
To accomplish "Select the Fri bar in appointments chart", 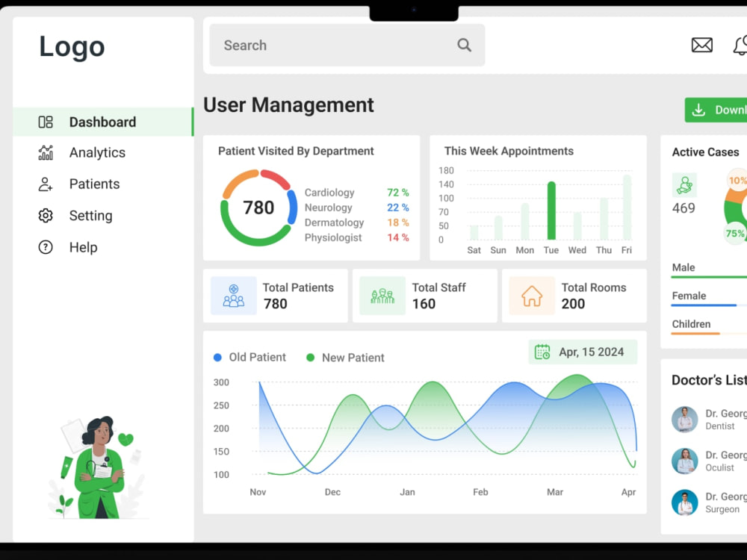I will pos(627,207).
